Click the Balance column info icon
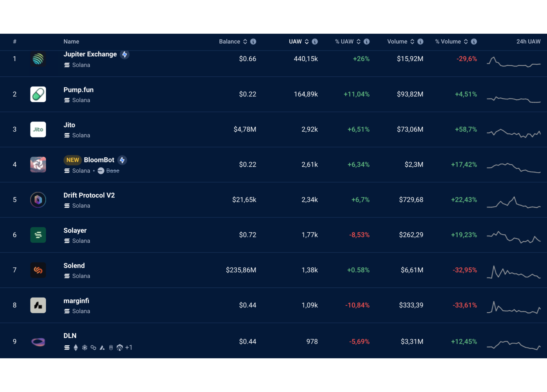Viewport: 547px width, 392px height. tap(253, 41)
